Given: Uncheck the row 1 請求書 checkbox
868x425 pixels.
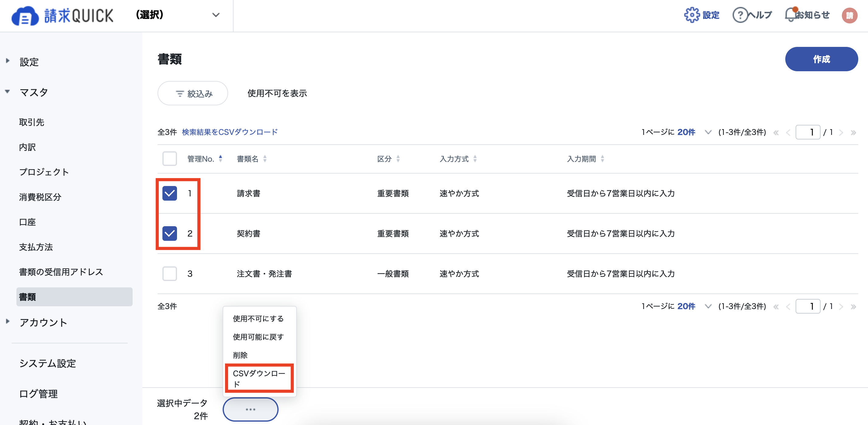Looking at the screenshot, I should click(x=169, y=193).
